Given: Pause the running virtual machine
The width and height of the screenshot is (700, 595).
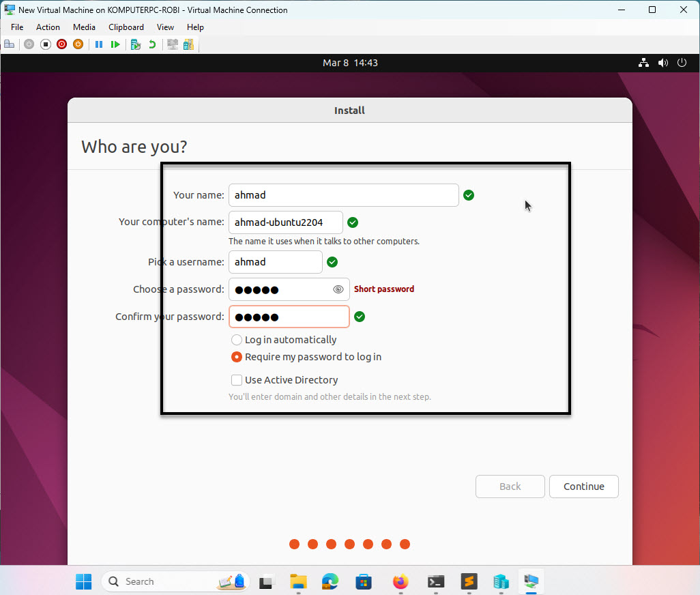Looking at the screenshot, I should pos(99,44).
